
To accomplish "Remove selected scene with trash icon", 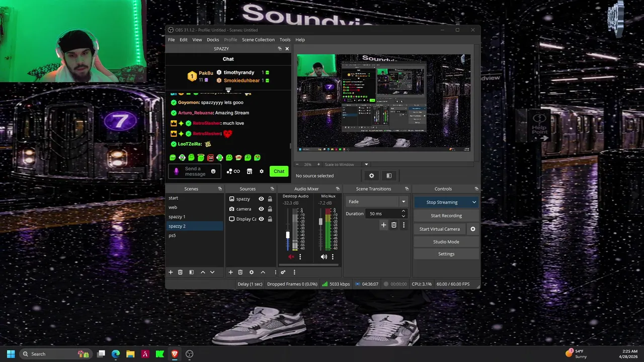I will [180, 272].
